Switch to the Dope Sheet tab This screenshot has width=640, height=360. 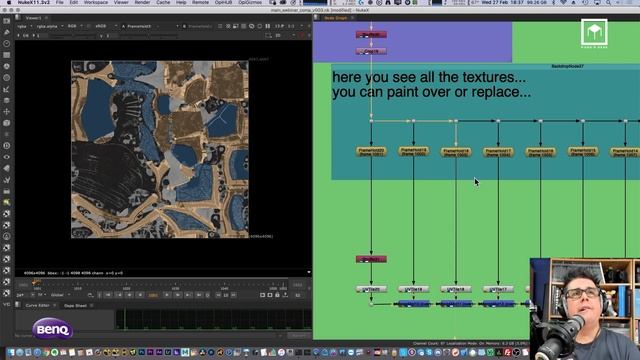(75, 305)
